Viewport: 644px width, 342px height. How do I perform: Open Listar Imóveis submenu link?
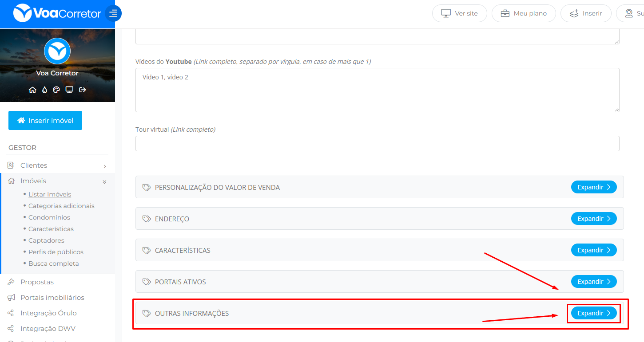coord(50,194)
